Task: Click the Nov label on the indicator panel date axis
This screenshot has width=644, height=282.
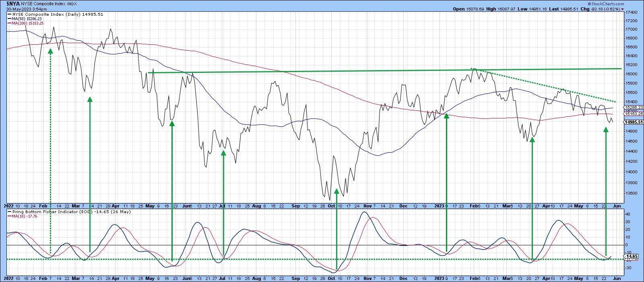Action: (368, 278)
